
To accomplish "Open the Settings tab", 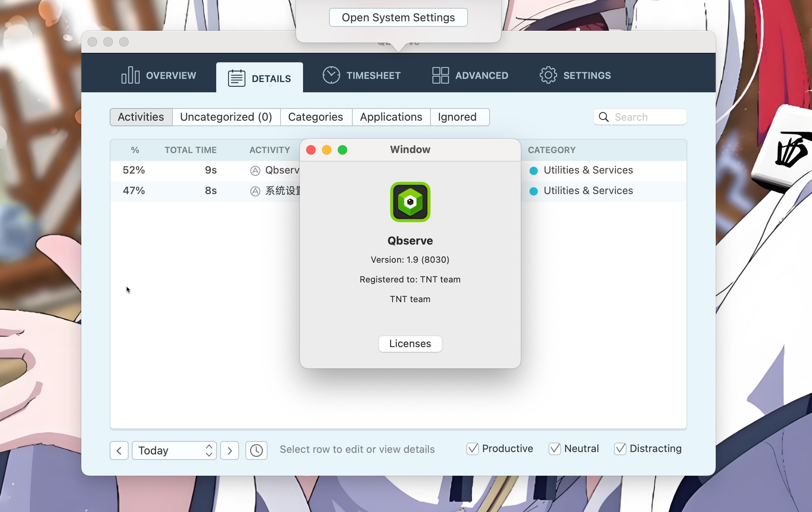I will pyautogui.click(x=575, y=75).
